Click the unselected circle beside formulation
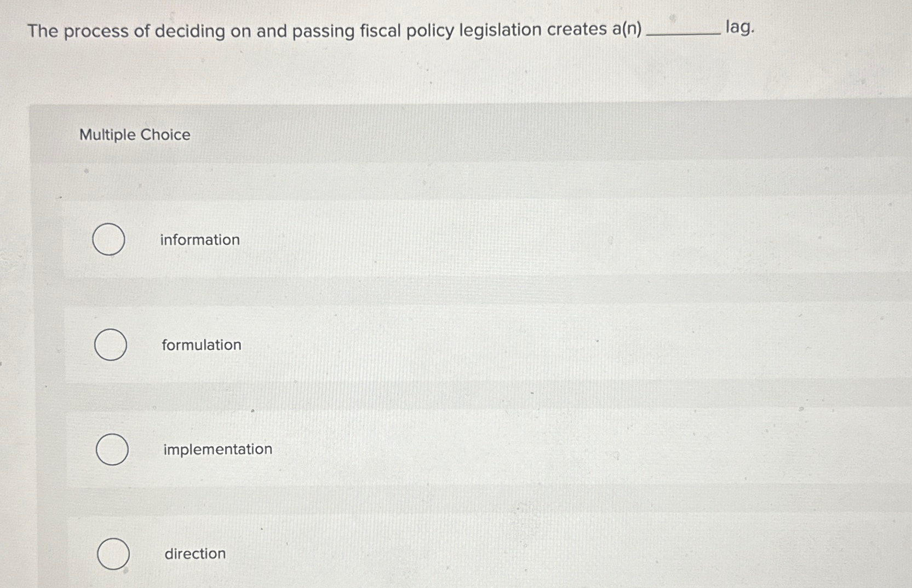Viewport: 912px width, 588px height. tap(110, 344)
